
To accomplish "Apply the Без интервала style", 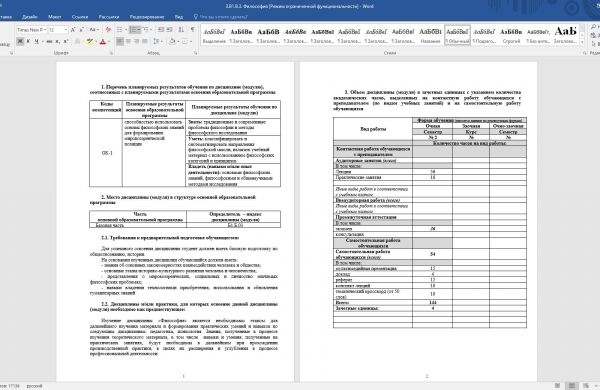I will point(538,35).
